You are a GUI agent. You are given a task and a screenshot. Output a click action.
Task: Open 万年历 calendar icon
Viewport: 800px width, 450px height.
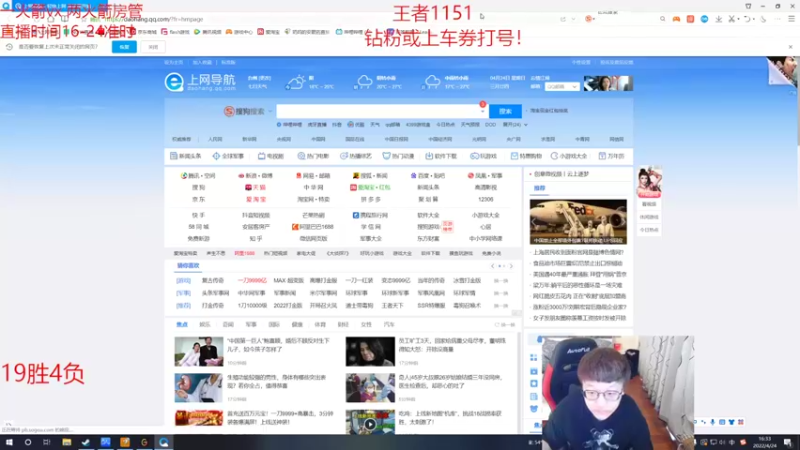point(611,156)
